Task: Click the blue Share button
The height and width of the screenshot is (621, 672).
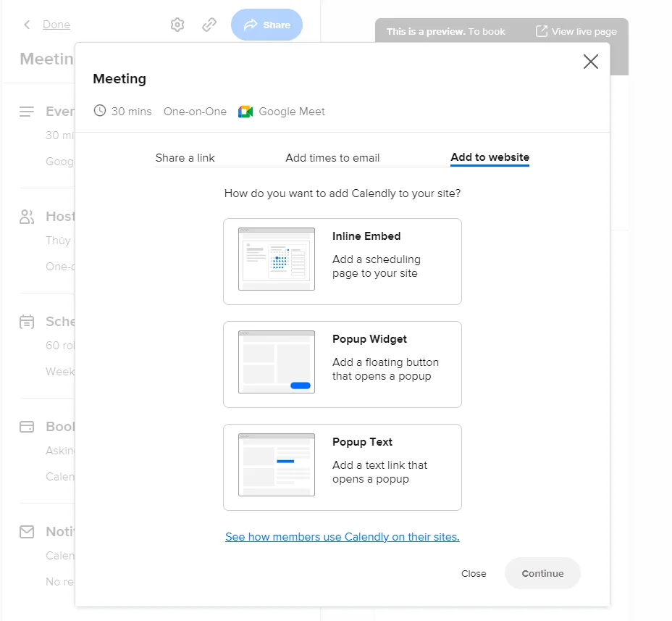Action: (x=266, y=25)
